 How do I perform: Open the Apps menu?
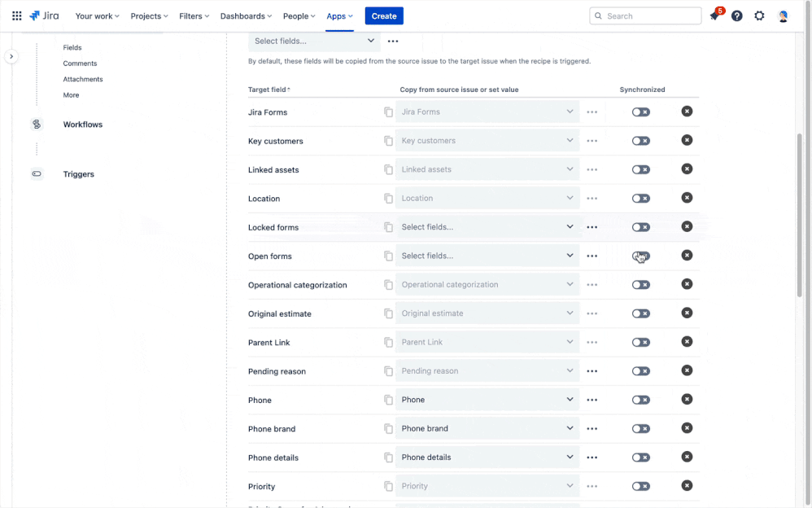tap(339, 15)
